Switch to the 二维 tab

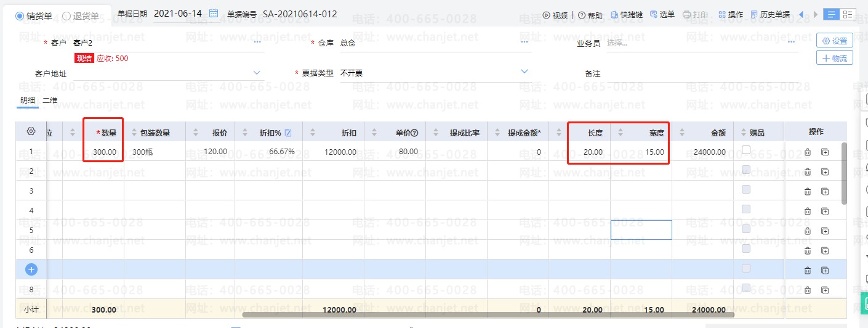pyautogui.click(x=50, y=100)
